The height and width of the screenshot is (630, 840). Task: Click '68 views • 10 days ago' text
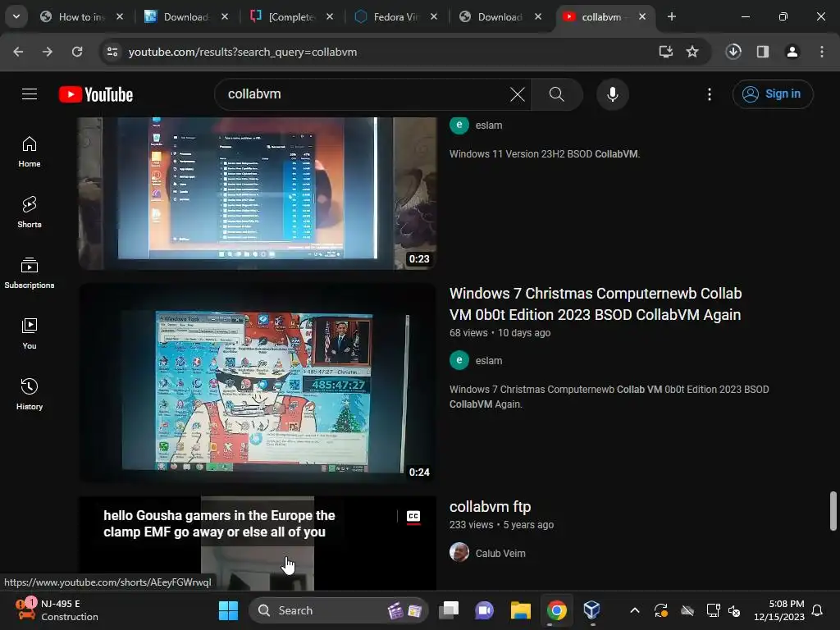500,333
